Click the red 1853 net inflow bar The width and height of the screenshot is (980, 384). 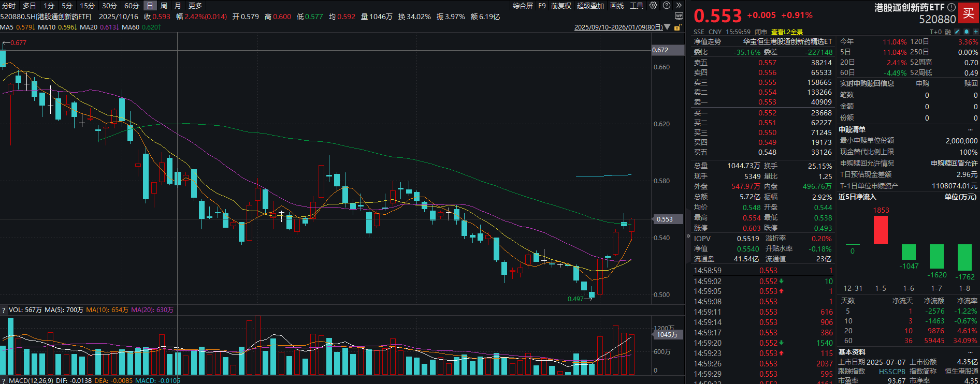[881, 229]
